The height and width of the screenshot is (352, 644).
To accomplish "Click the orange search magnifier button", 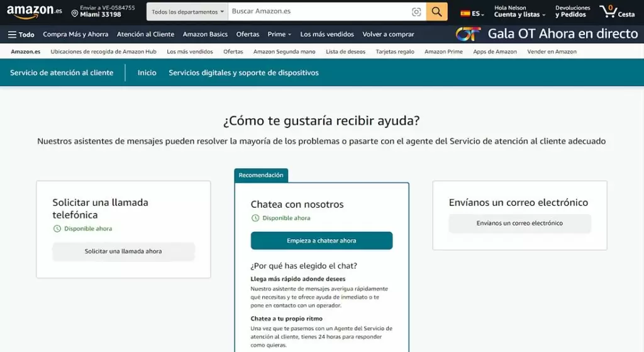I will (436, 12).
